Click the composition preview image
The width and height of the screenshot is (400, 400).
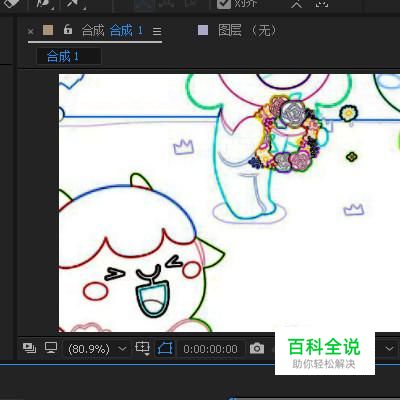tap(229, 203)
